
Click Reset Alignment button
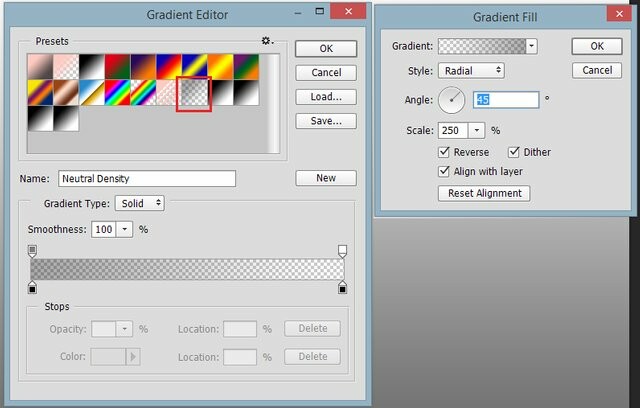[484, 193]
